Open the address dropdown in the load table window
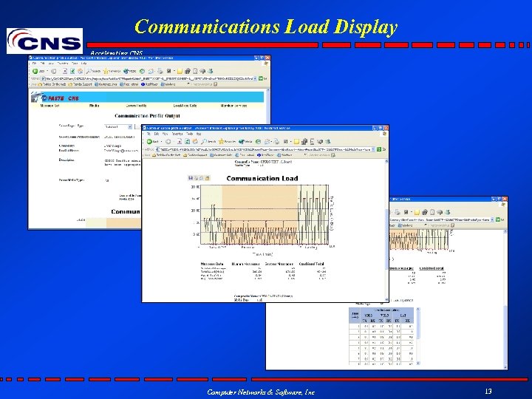532x399 pixels. pyautogui.click(x=492, y=220)
